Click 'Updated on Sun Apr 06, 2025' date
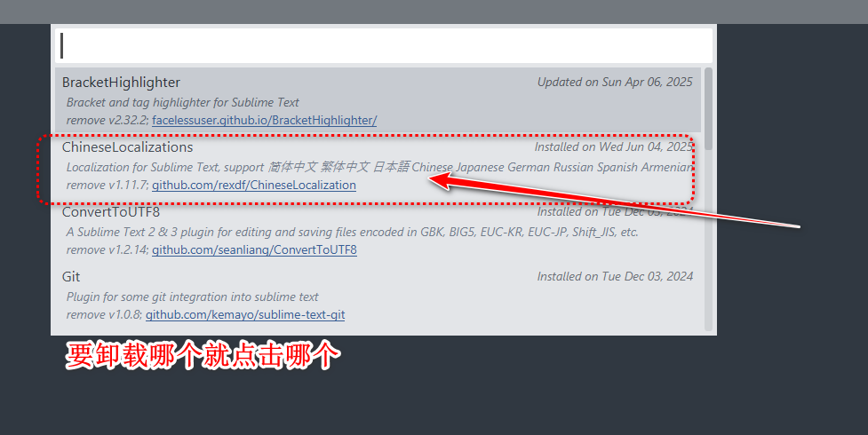Screen dimensions: 868x435 click(615, 82)
